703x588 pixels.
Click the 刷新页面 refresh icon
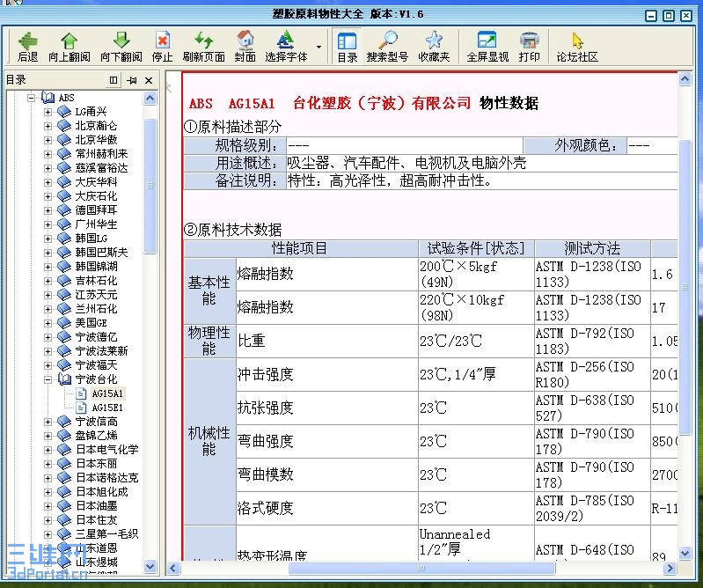pos(203,46)
